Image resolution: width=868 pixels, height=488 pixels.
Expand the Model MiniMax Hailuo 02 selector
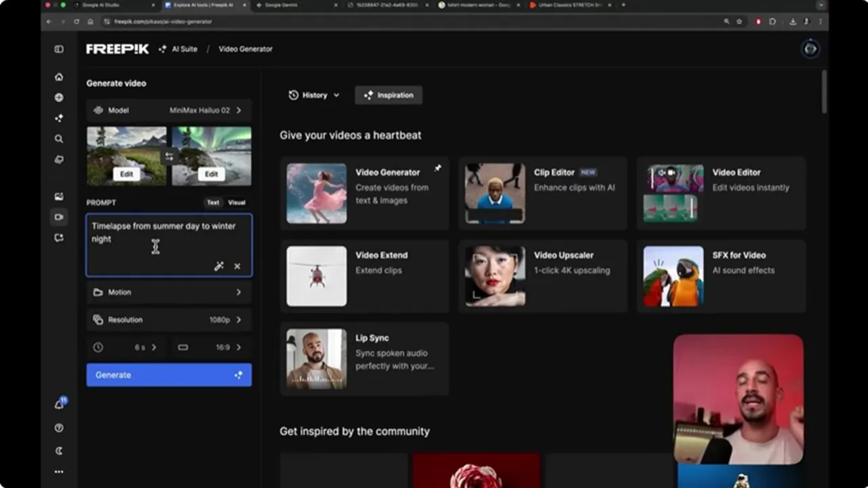point(169,110)
